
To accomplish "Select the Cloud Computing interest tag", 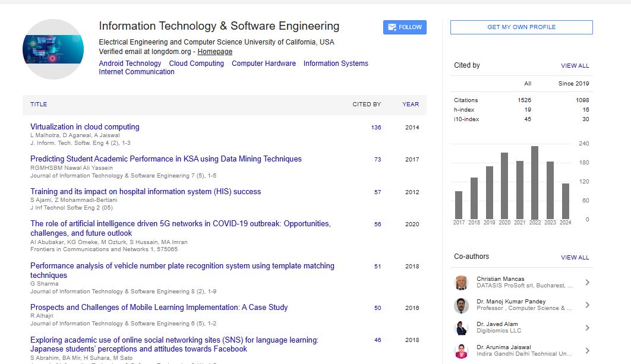I will click(196, 64).
